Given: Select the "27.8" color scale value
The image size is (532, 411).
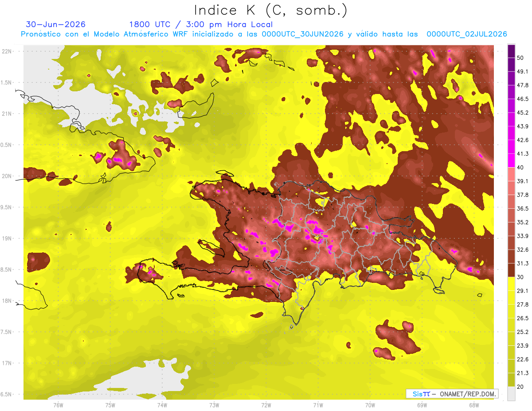Looking at the screenshot, I should [523, 305].
